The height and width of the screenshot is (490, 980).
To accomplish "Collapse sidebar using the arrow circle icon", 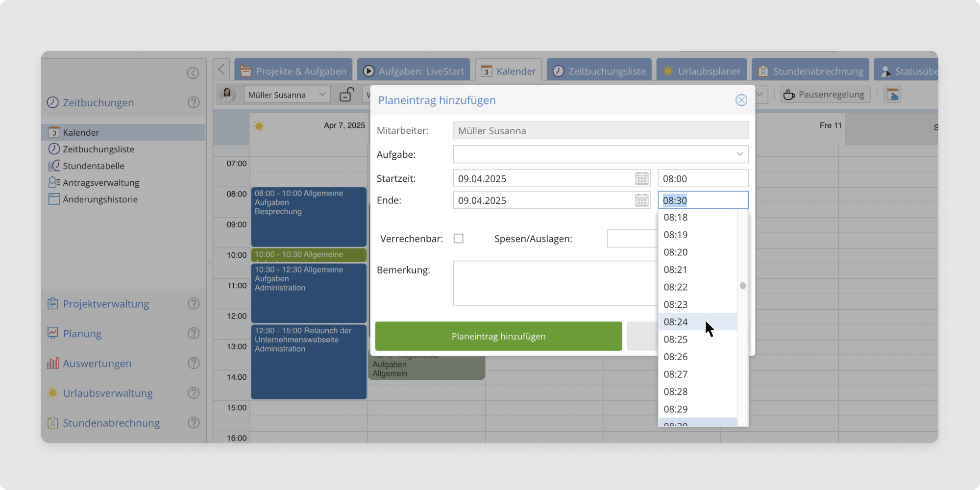I will (x=193, y=73).
